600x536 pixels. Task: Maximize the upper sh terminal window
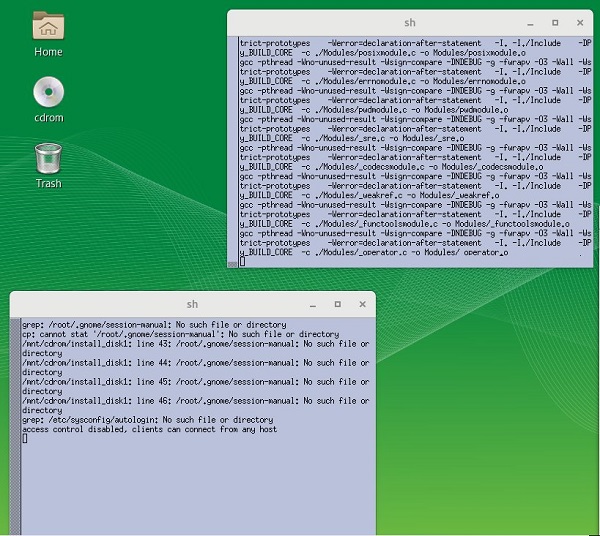pyautogui.click(x=555, y=21)
